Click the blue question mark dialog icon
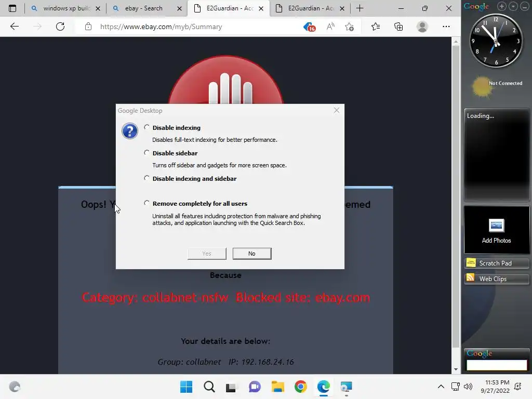 [x=129, y=131]
